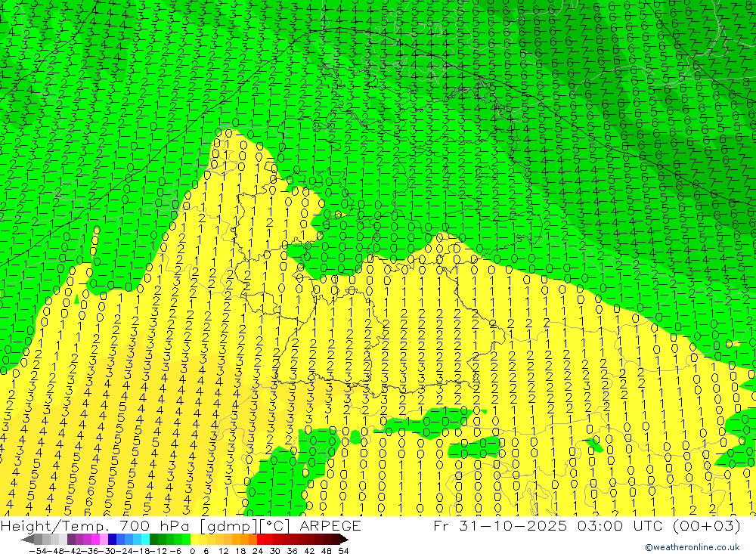Click the legend label '36'
The height and width of the screenshot is (554, 756).
(292, 551)
